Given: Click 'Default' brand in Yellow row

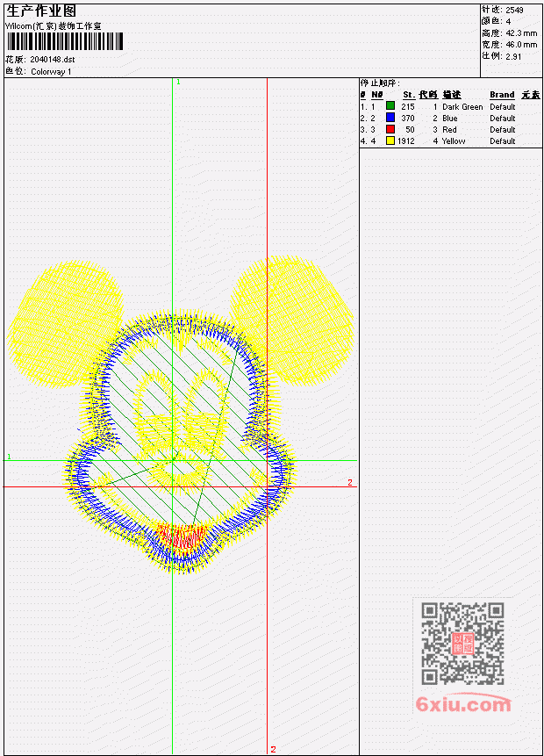Looking at the screenshot, I should tap(503, 141).
